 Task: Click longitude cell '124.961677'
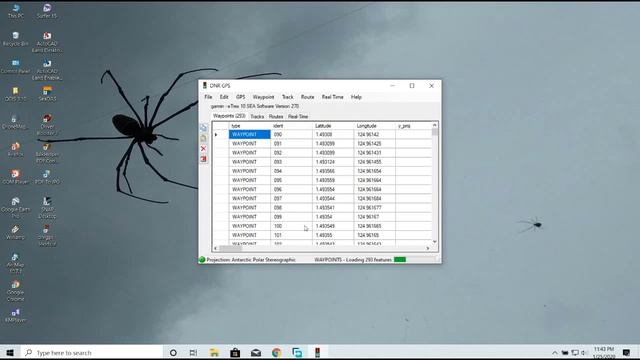point(375,208)
